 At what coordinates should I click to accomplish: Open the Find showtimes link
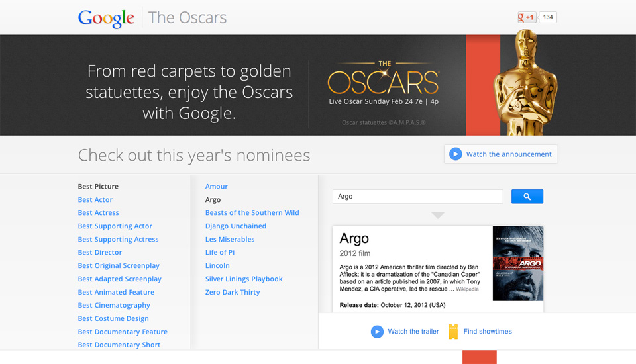click(488, 331)
